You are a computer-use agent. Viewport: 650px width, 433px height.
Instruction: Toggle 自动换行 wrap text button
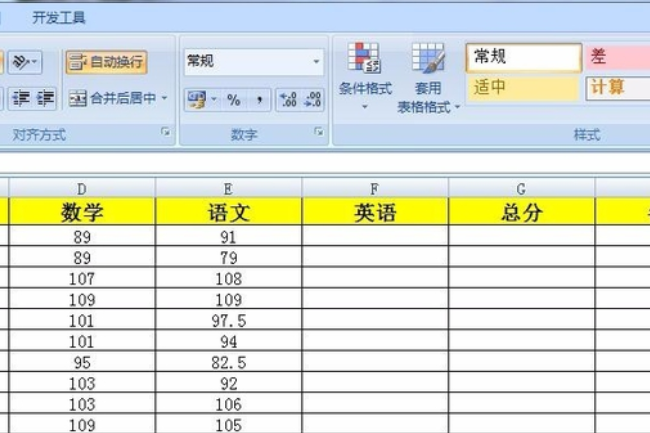point(107,62)
